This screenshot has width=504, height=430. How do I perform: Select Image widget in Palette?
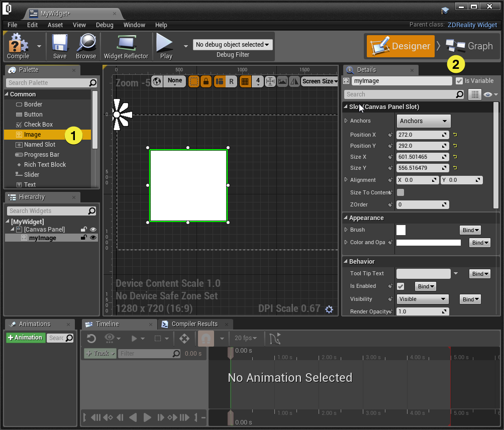tap(33, 135)
